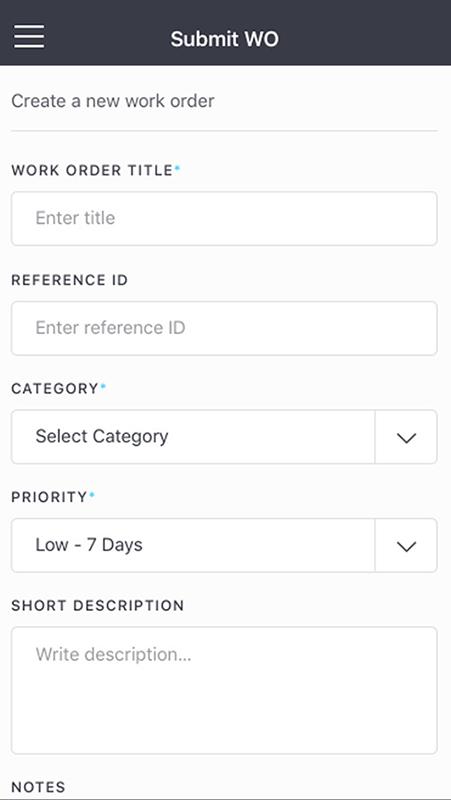Click the Create a new work order text
Viewport: 451px width, 800px height.
(113, 101)
